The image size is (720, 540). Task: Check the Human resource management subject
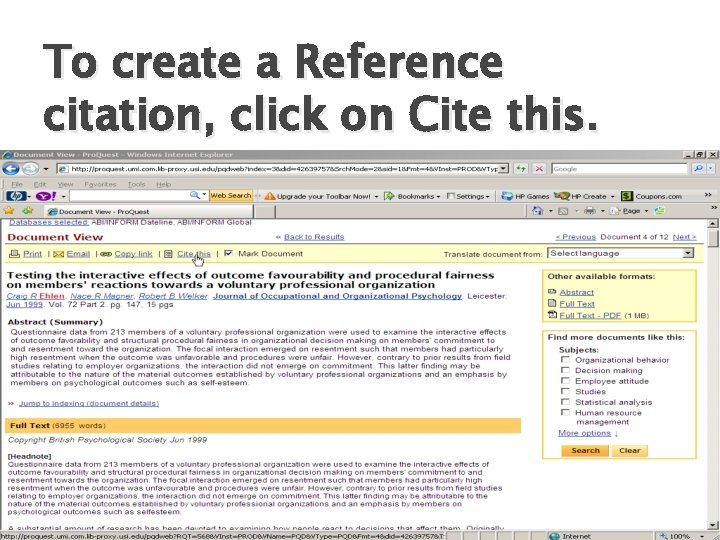coord(565,412)
